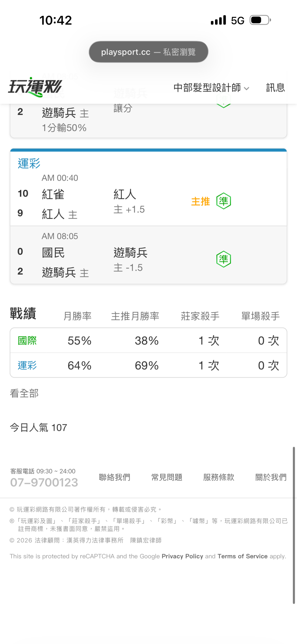Open 常見問題 footer link

[167, 477]
